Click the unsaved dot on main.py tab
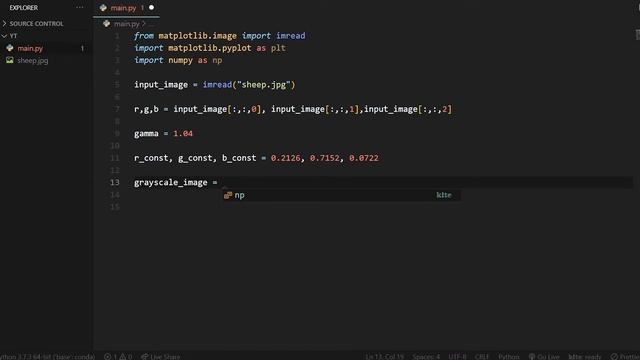 click(151, 8)
